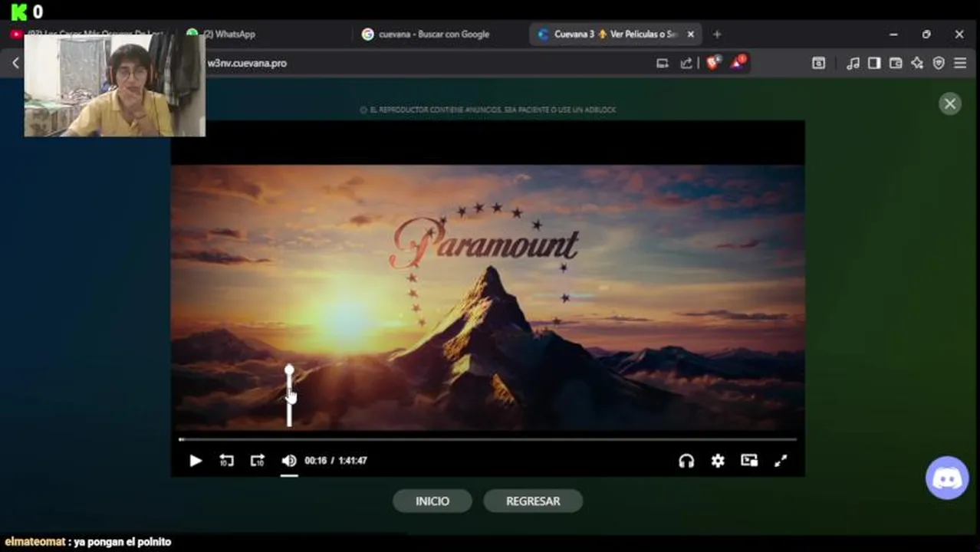The height and width of the screenshot is (552, 980).
Task: Toggle the browser sidebar panel
Action: pos(874,64)
